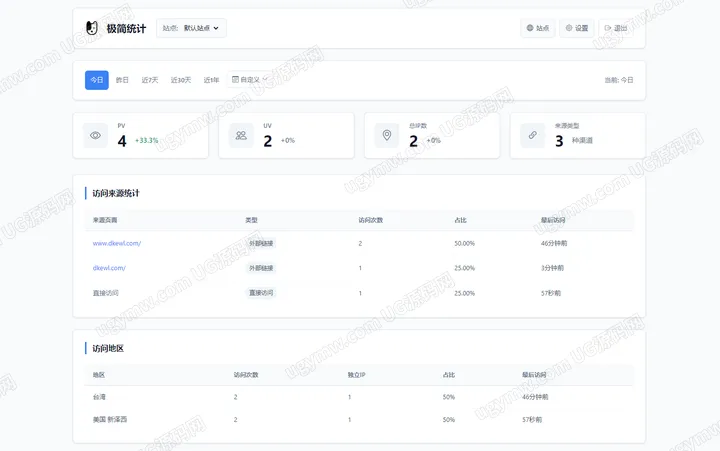The height and width of the screenshot is (451, 720).
Task: Switch to the 近7天 range
Action: click(x=150, y=80)
